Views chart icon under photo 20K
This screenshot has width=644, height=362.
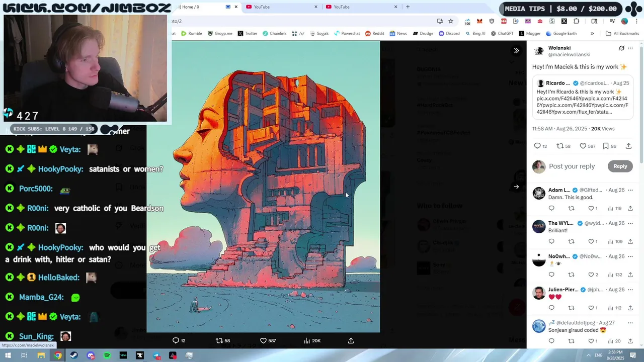pos(312,340)
